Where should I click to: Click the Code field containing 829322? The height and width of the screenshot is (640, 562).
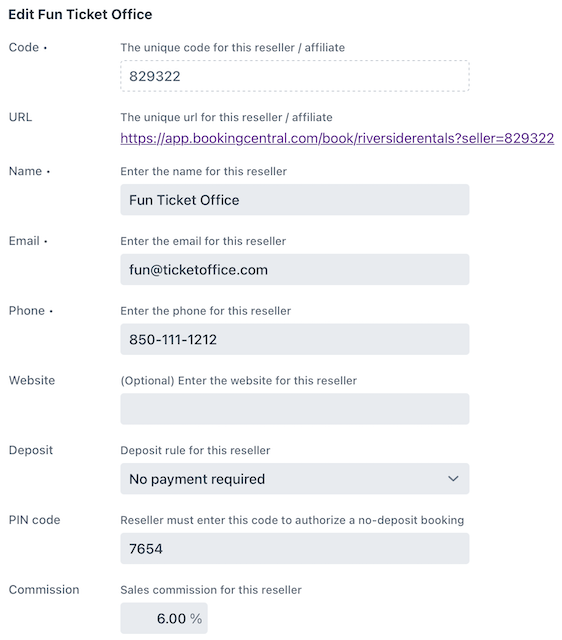[x=295, y=76]
